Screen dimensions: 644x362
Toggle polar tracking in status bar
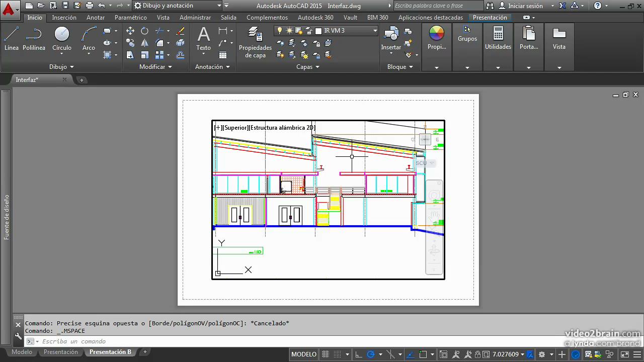370,354
